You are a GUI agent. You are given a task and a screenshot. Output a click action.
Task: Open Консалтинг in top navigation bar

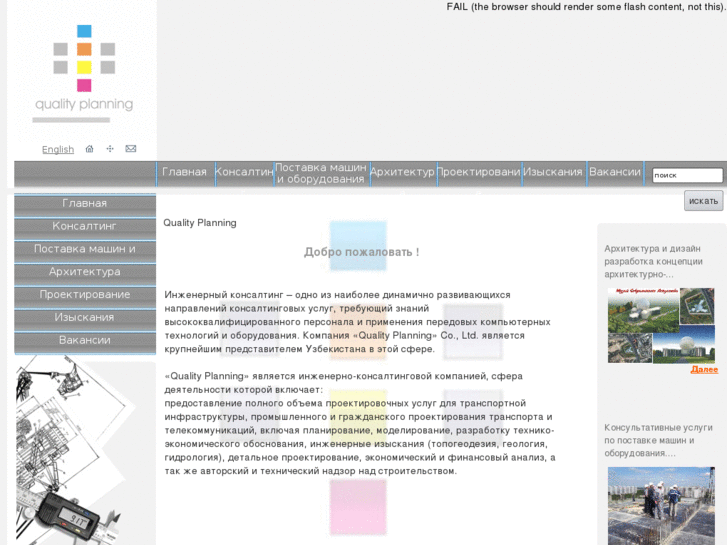point(244,172)
